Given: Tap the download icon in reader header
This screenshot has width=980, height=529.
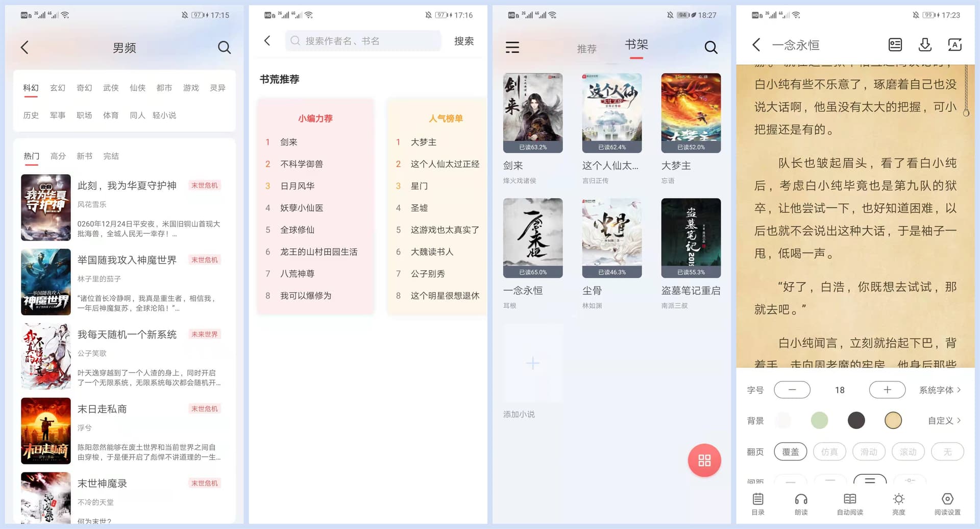Looking at the screenshot, I should [x=924, y=45].
